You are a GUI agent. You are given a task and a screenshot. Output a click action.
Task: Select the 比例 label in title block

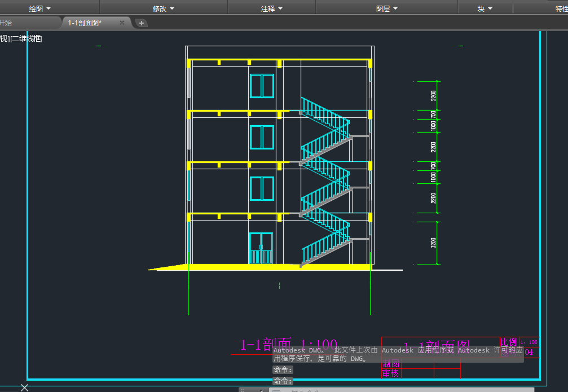[x=509, y=342]
